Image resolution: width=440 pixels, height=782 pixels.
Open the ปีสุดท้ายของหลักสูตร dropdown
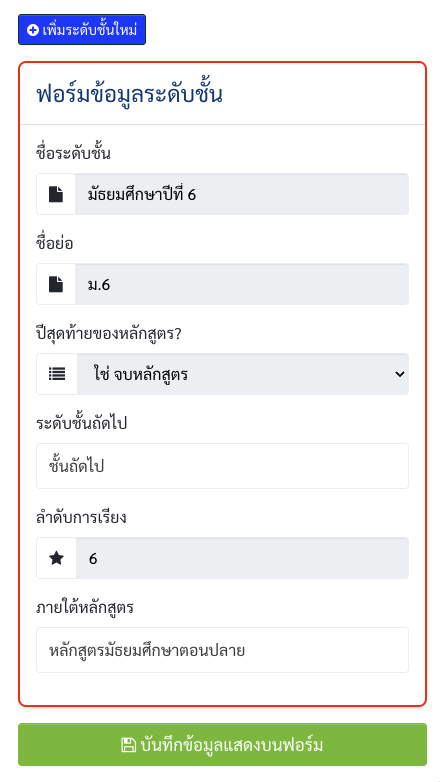pos(243,374)
